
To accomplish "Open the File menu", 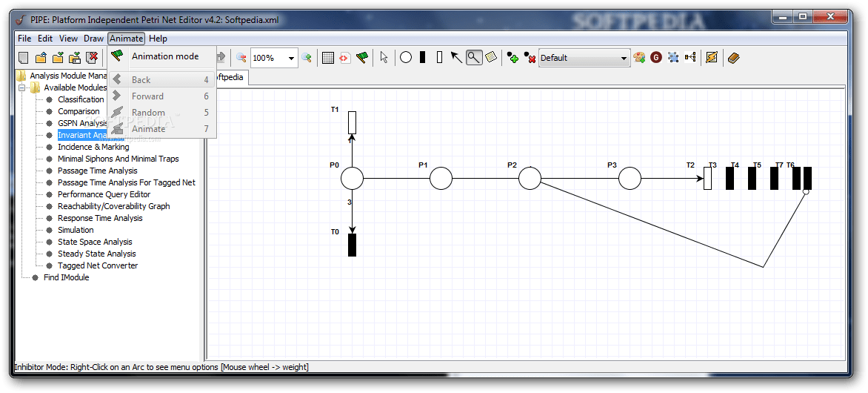I will pos(24,39).
